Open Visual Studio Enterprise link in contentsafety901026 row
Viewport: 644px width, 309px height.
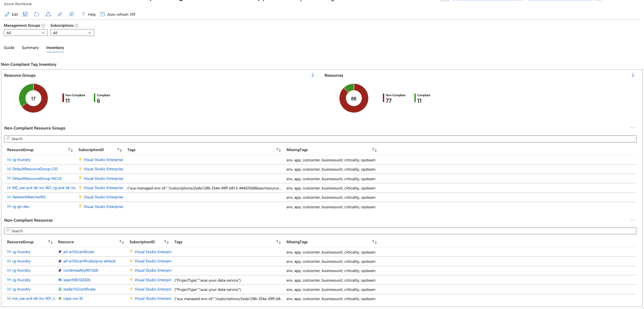[x=153, y=270]
